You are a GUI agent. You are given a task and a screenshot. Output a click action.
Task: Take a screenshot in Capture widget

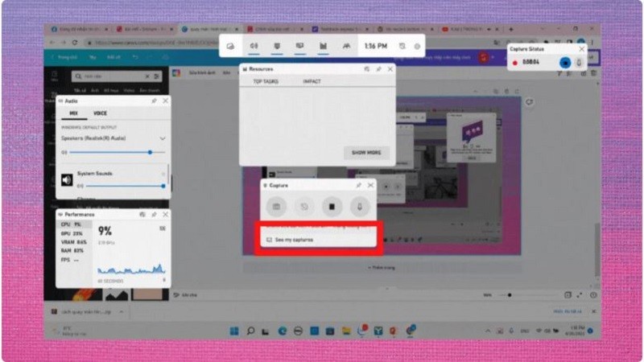[276, 207]
